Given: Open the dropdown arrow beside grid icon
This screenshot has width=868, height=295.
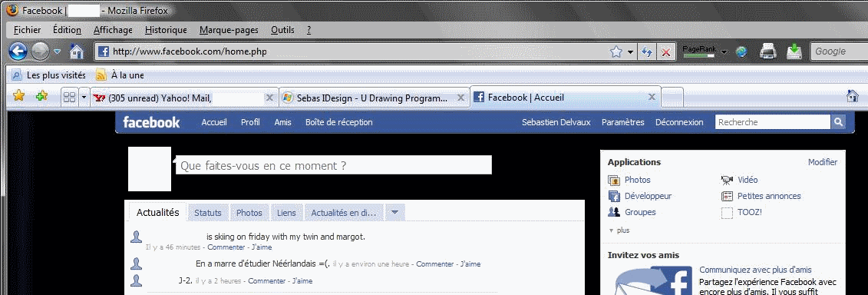Looking at the screenshot, I should click(x=84, y=98).
